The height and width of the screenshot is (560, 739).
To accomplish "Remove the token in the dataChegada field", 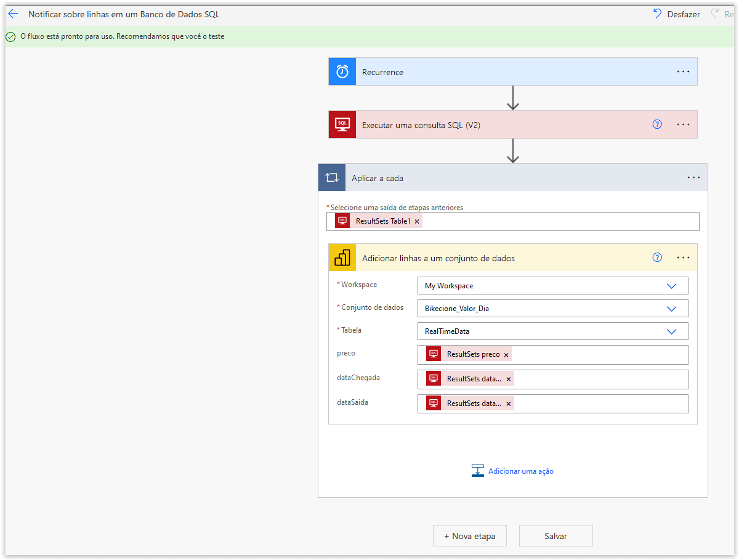I will pyautogui.click(x=509, y=379).
